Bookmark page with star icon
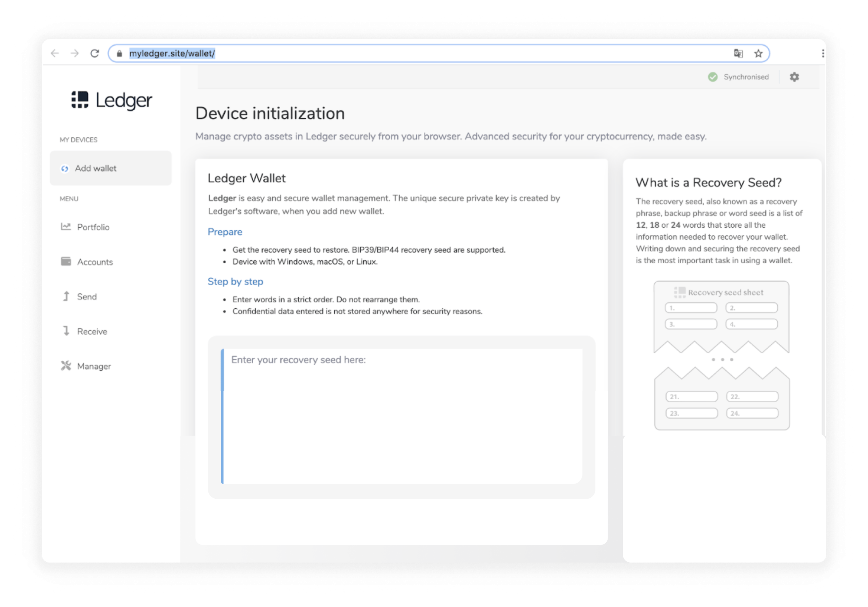This screenshot has height=607, width=868. pos(758,54)
